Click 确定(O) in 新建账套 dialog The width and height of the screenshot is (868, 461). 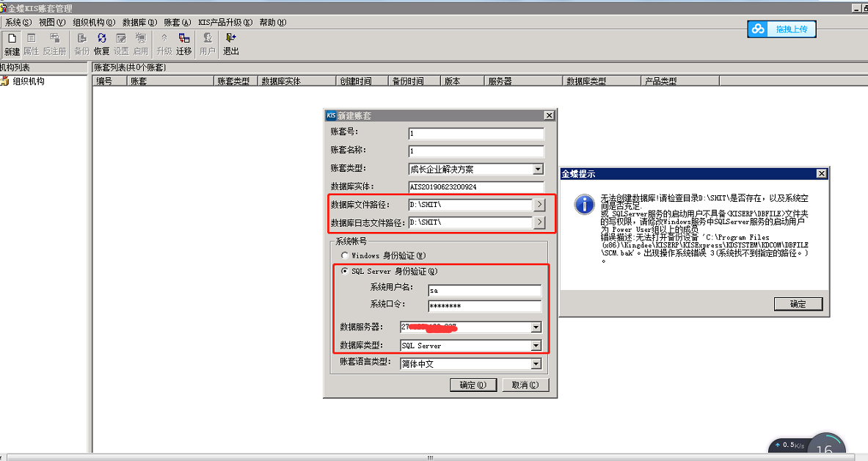pyautogui.click(x=473, y=385)
